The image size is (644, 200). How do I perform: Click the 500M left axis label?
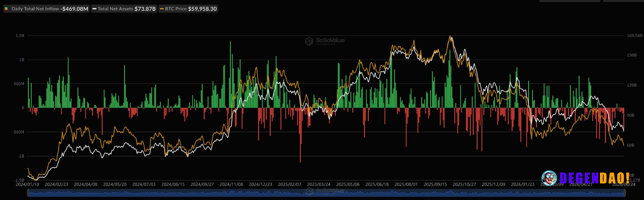(x=19, y=84)
